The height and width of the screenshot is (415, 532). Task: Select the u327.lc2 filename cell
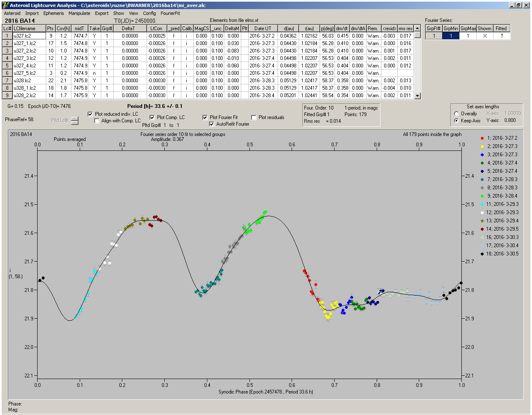coord(29,36)
